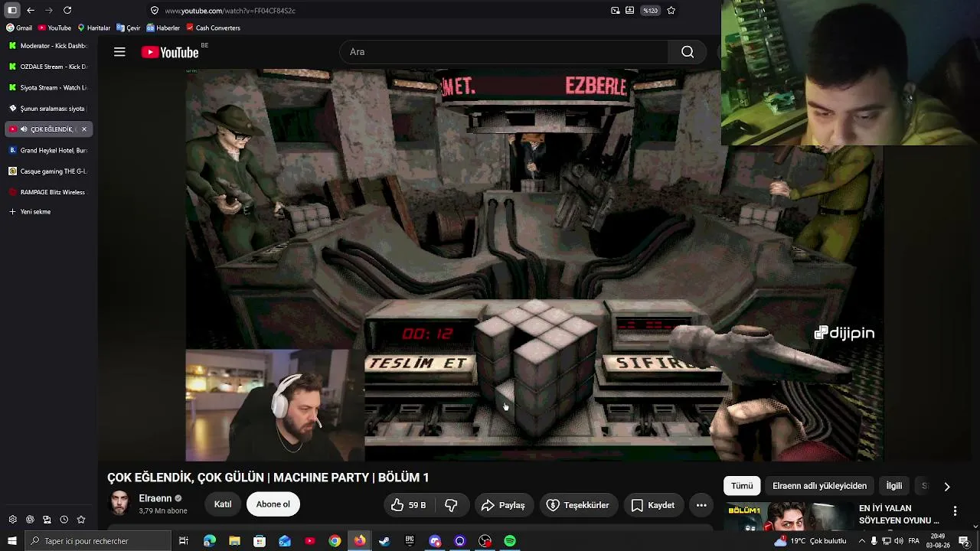Open Steam from taskbar
980x551 pixels.
tap(384, 541)
